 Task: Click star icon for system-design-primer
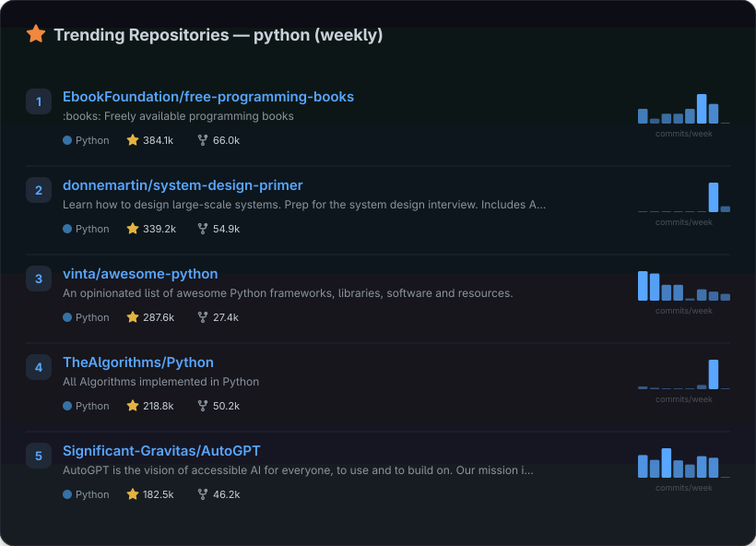coord(133,229)
